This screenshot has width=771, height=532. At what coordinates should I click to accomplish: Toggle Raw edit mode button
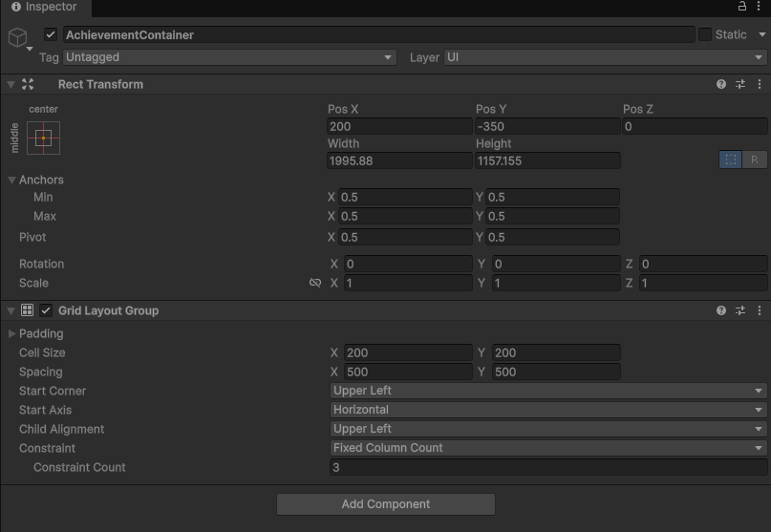click(x=755, y=160)
